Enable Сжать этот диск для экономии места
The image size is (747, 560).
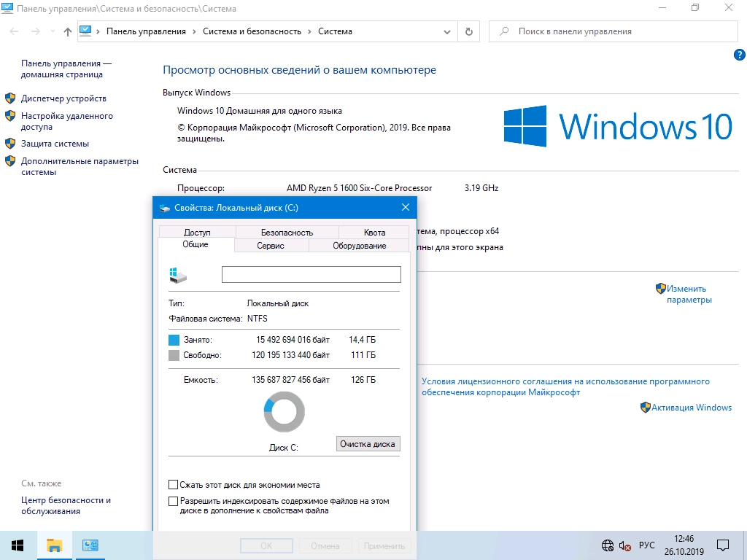(x=174, y=485)
